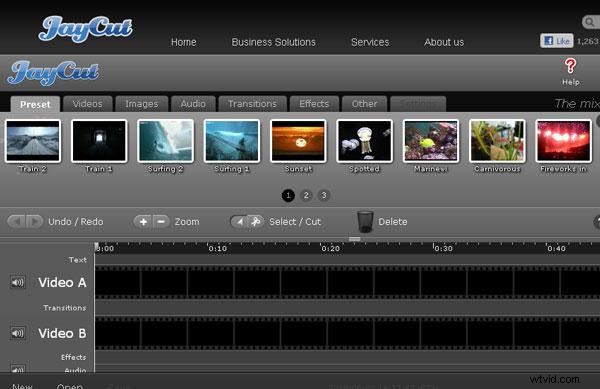Click the panel resize handle above the timeline
This screenshot has width=600, height=389.
[355, 239]
